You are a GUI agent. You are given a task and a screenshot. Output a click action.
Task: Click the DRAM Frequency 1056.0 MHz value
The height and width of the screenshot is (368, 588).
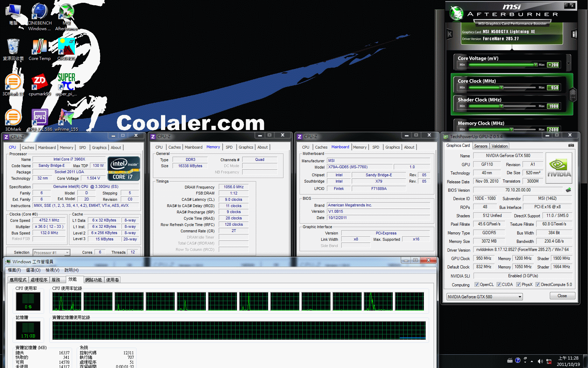(233, 187)
